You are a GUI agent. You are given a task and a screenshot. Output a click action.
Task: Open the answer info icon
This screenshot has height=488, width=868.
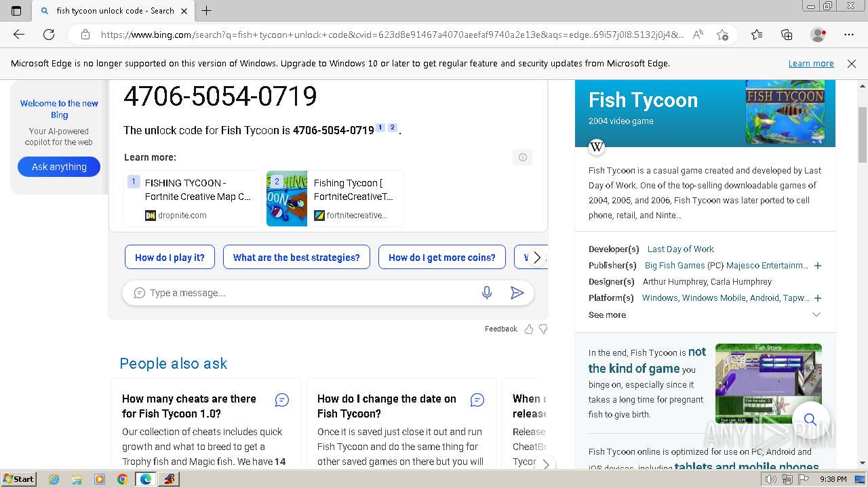(523, 157)
